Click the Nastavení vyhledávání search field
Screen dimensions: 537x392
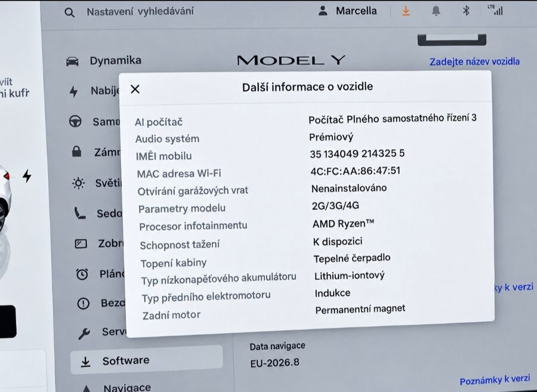pos(140,12)
